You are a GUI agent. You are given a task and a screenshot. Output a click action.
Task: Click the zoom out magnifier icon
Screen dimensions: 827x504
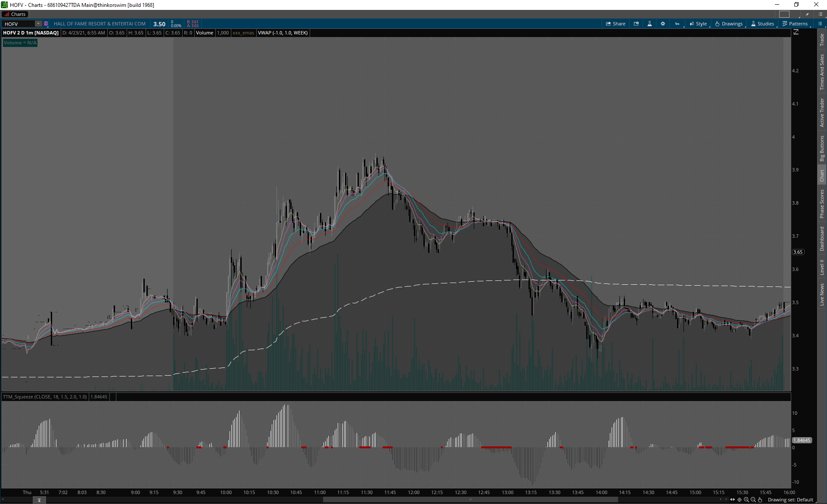pyautogui.click(x=753, y=500)
